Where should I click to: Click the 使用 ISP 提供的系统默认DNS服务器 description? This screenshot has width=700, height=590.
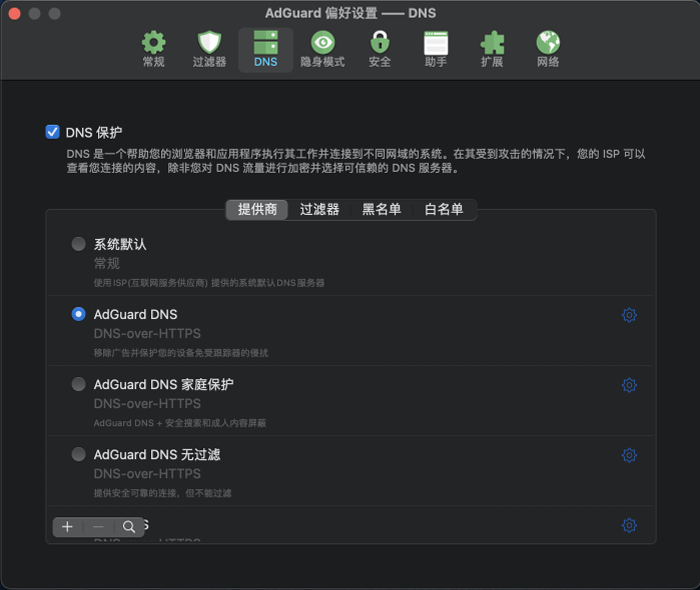[x=209, y=283]
